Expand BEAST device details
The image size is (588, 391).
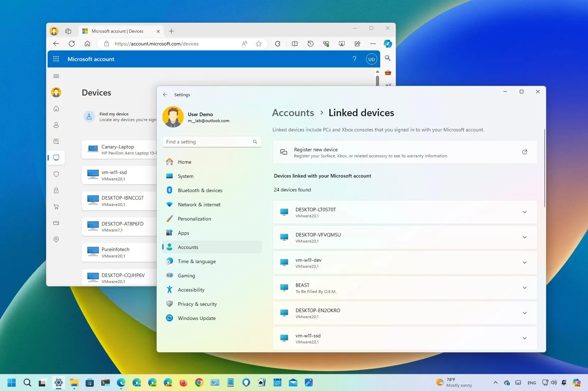click(525, 288)
